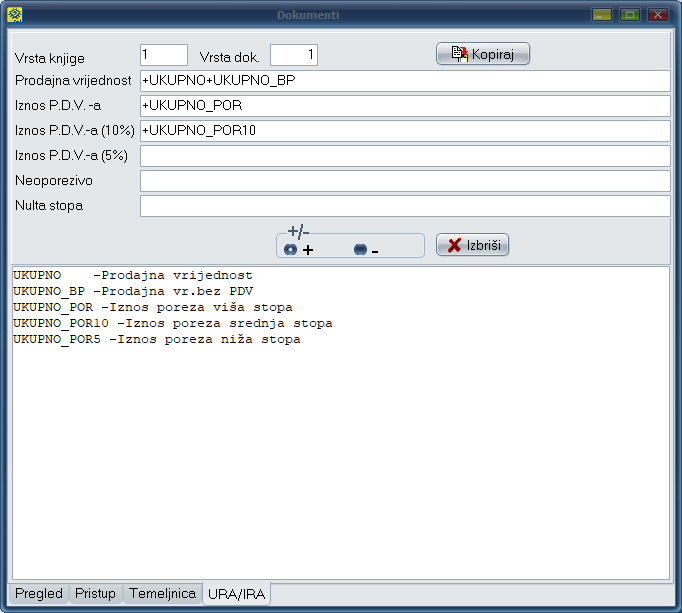Image resolution: width=682 pixels, height=613 pixels.
Task: Switch to the Pregled tab
Action: tap(39, 593)
